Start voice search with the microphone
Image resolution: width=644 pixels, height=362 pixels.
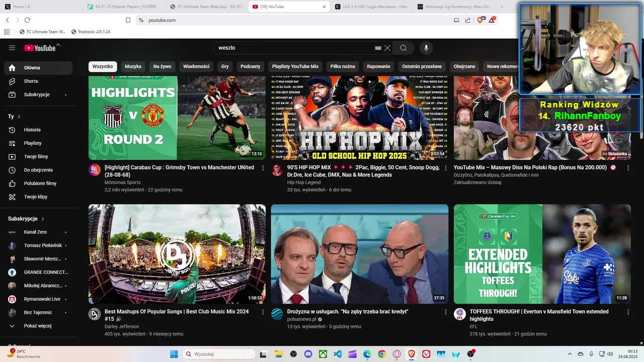(426, 48)
